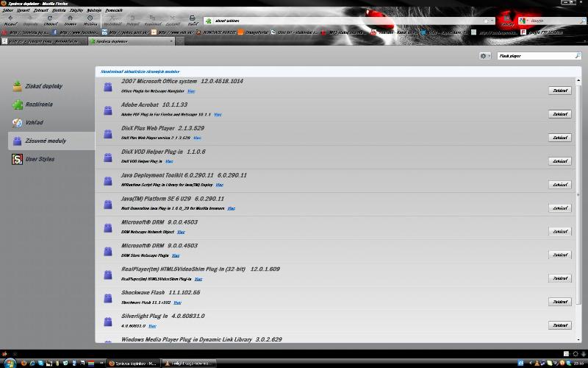The image size is (588, 368).
Task: Open the red Záložky bookmarks toolbar icon
Action: [507, 18]
